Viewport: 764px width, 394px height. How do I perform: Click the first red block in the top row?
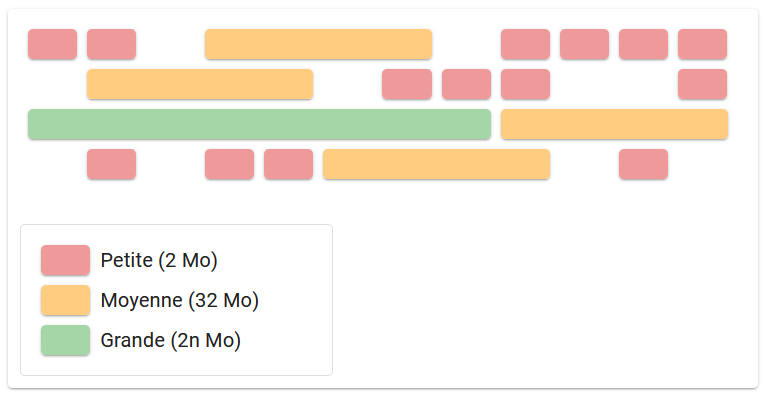53,44
